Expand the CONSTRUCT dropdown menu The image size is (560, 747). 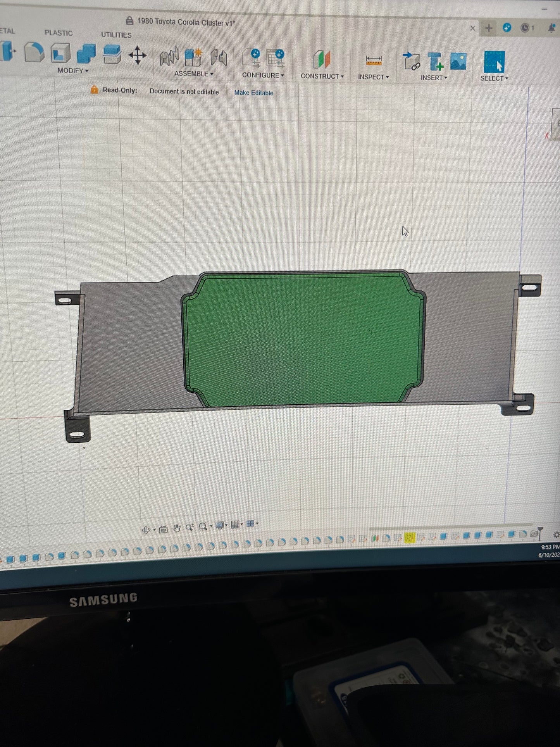(322, 76)
